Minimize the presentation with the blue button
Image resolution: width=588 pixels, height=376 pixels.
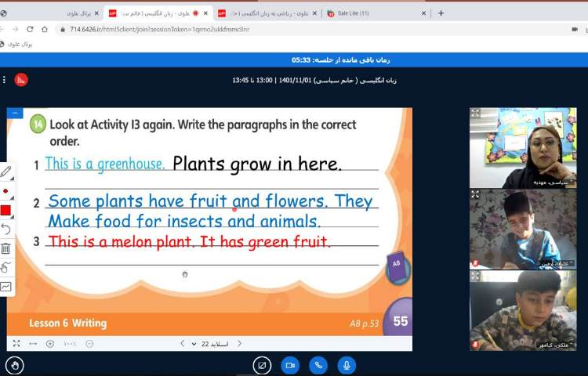(x=15, y=114)
